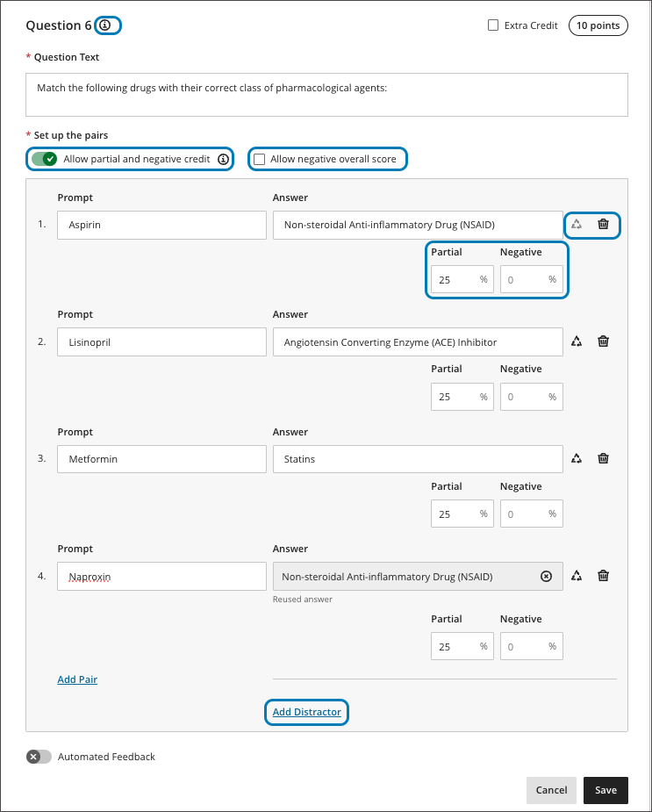This screenshot has width=652, height=812.
Task: Cancel editing the question
Action: pyautogui.click(x=551, y=790)
